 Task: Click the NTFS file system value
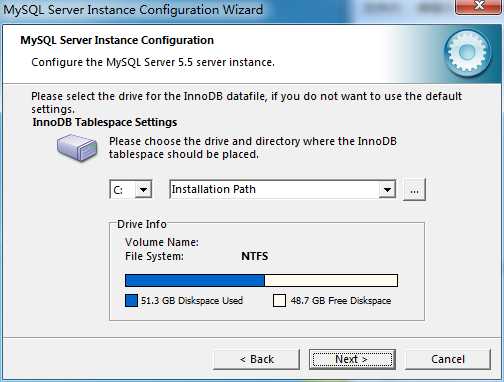coord(255,256)
